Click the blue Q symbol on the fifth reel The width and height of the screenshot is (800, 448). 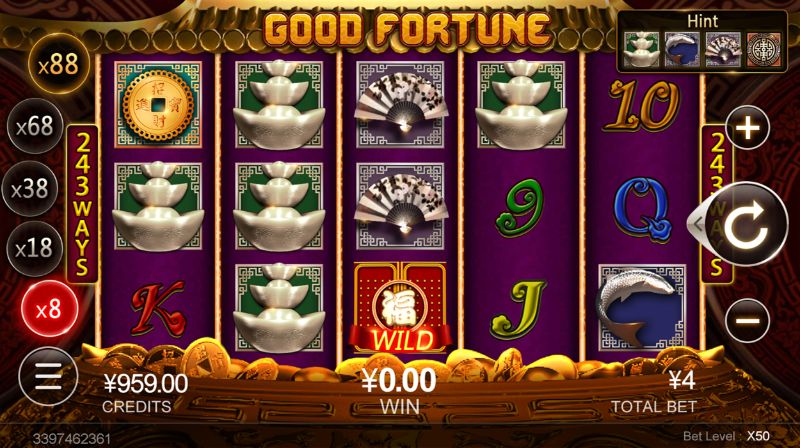(x=642, y=209)
